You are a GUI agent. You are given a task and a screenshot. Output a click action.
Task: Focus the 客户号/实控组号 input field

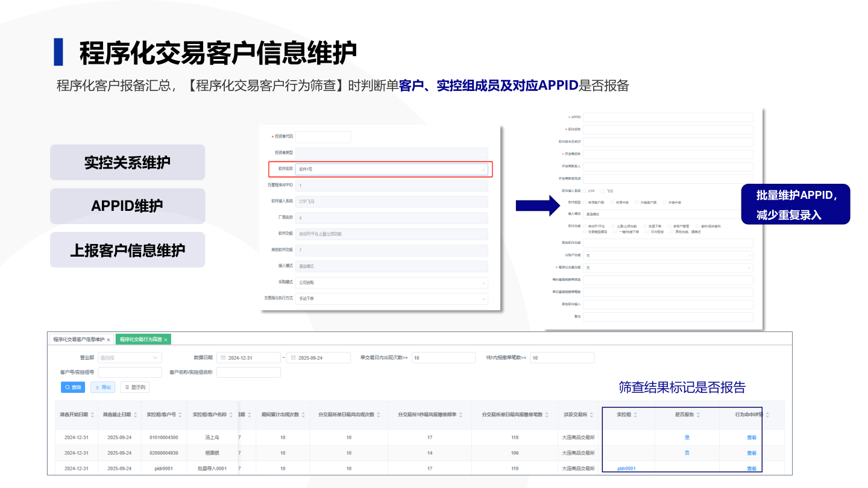pos(130,372)
